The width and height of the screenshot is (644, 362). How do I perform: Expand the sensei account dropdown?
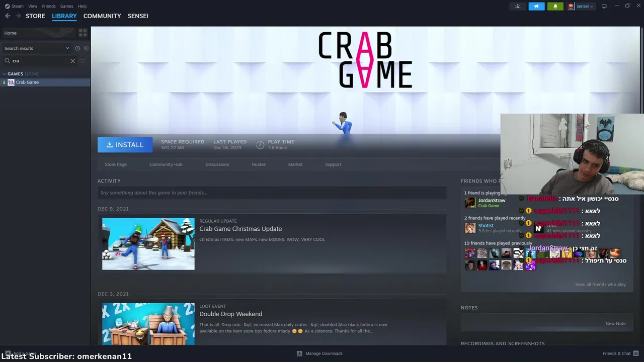[585, 7]
